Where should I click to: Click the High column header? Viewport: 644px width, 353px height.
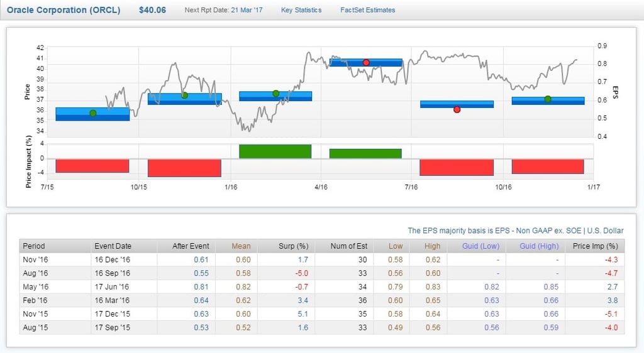(428, 246)
